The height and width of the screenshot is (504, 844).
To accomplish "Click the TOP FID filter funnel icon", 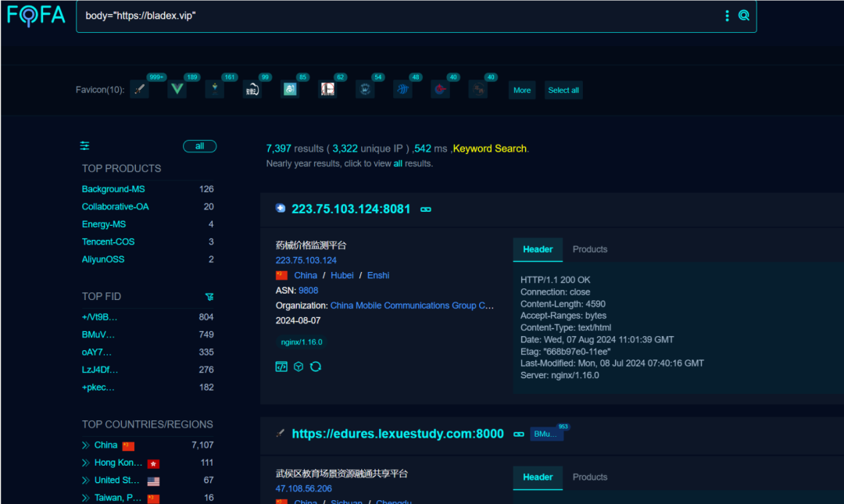I will pyautogui.click(x=209, y=297).
